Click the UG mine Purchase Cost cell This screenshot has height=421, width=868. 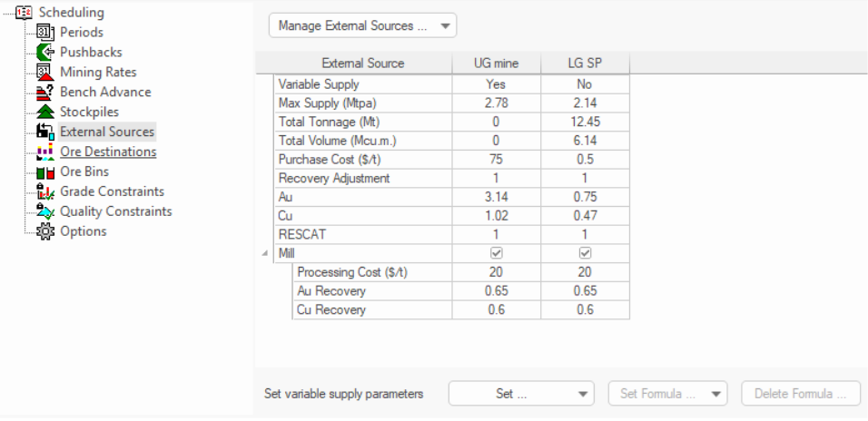496,159
